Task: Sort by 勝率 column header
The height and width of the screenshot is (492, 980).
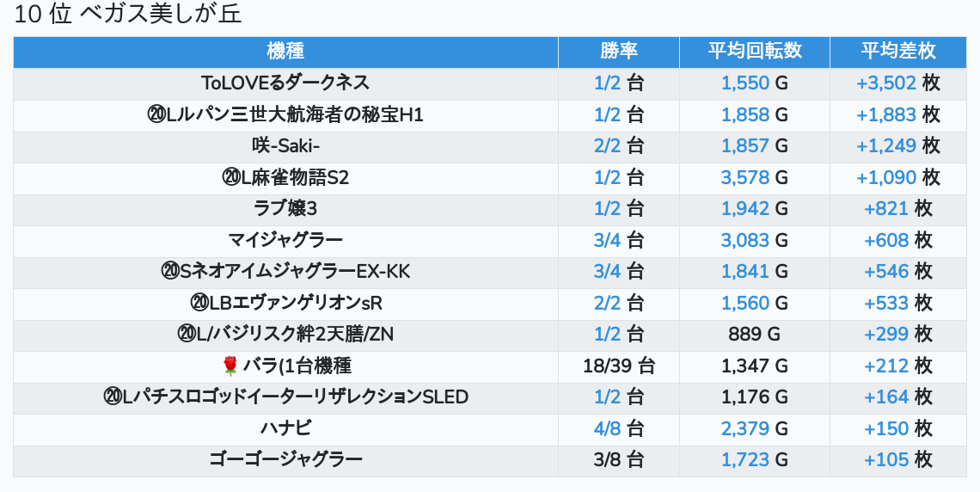Action: [x=619, y=52]
